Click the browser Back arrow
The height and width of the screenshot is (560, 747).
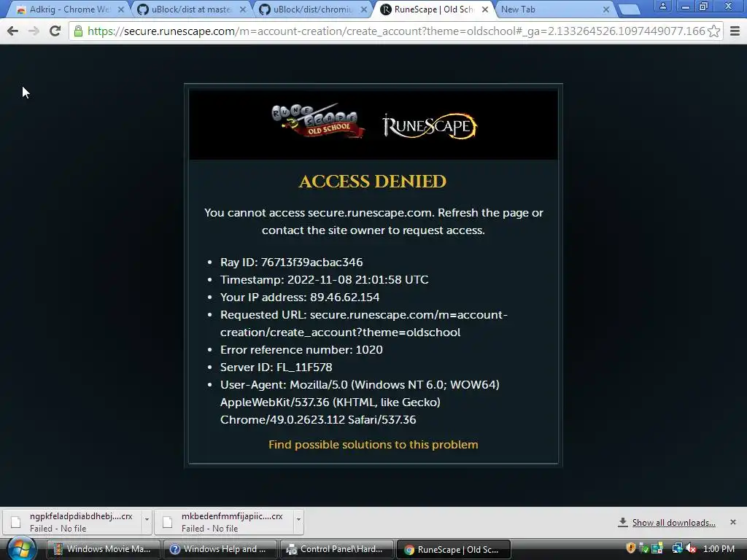point(13,31)
